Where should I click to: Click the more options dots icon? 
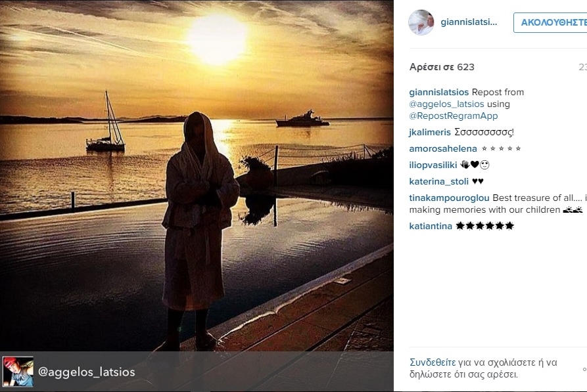584,369
